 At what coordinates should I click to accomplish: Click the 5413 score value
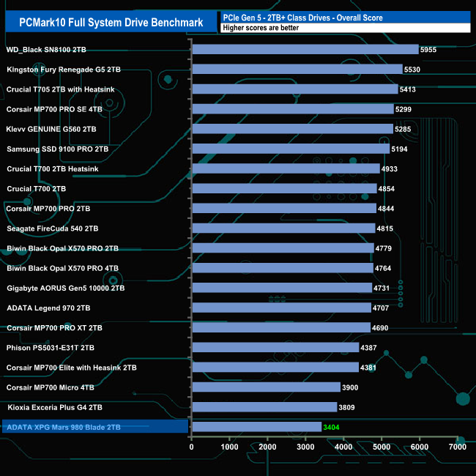tap(408, 89)
